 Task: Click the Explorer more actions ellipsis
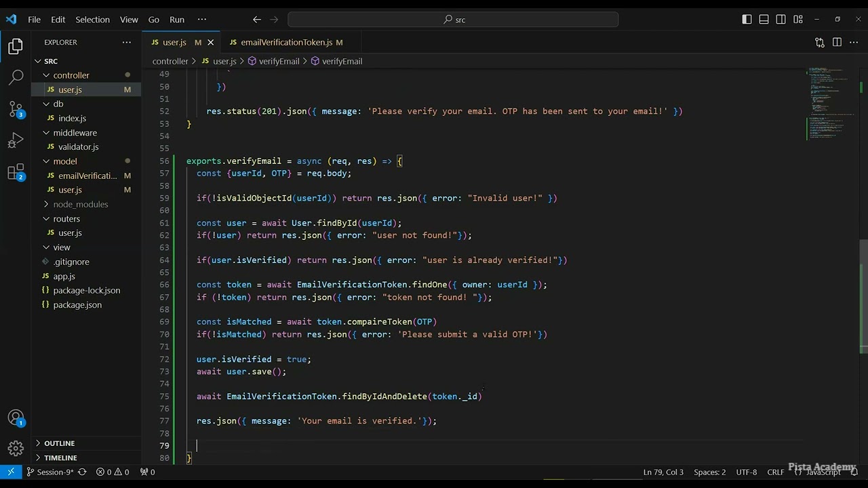(127, 42)
